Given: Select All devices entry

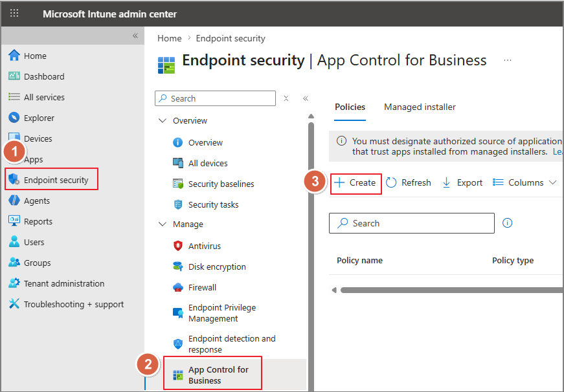Looking at the screenshot, I should (x=208, y=163).
